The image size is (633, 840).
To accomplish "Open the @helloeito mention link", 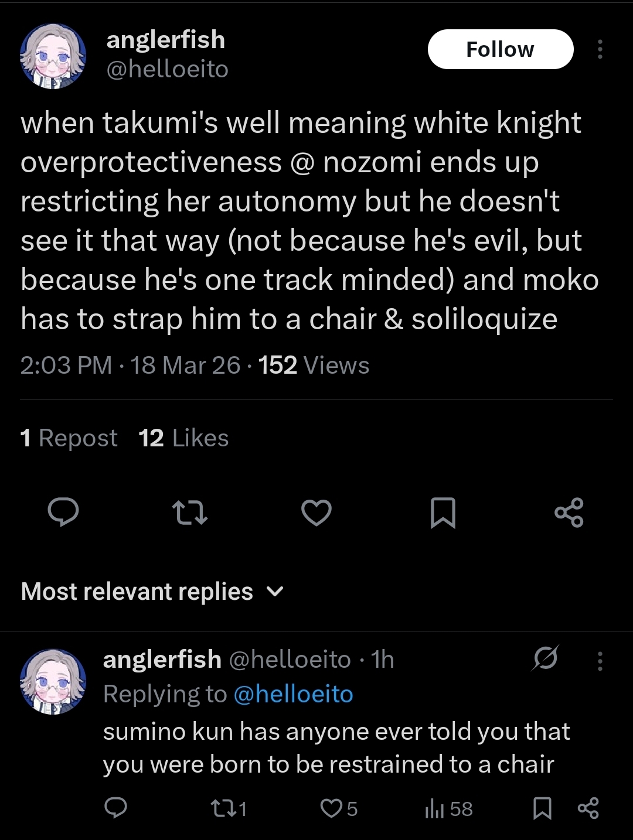I will coord(293,694).
